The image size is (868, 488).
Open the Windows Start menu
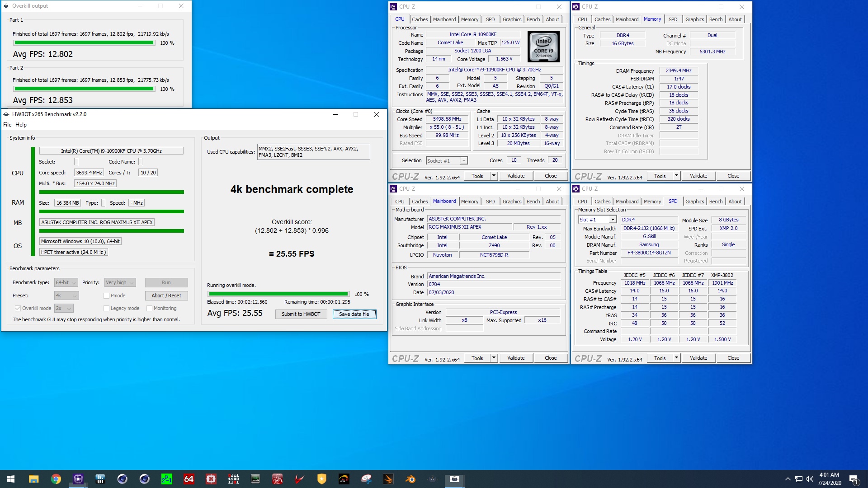pyautogui.click(x=11, y=479)
